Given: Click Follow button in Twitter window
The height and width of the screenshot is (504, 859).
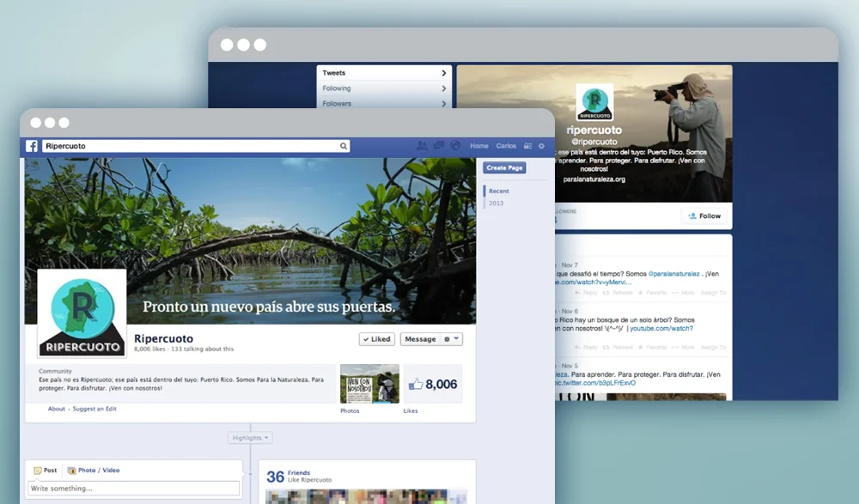Looking at the screenshot, I should [704, 216].
